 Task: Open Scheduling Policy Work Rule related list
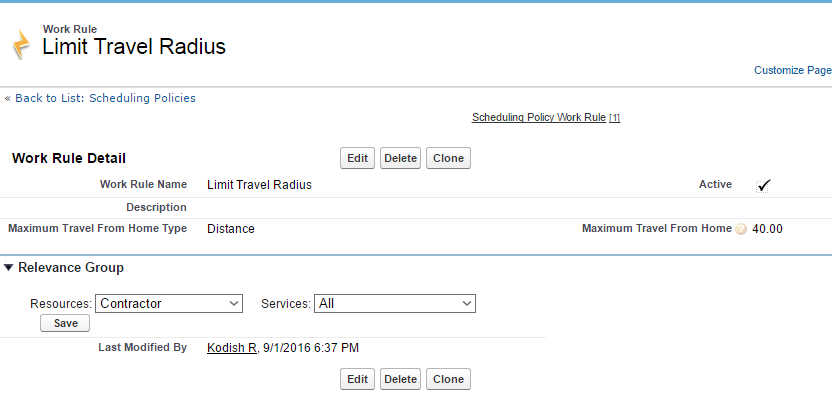click(x=539, y=117)
